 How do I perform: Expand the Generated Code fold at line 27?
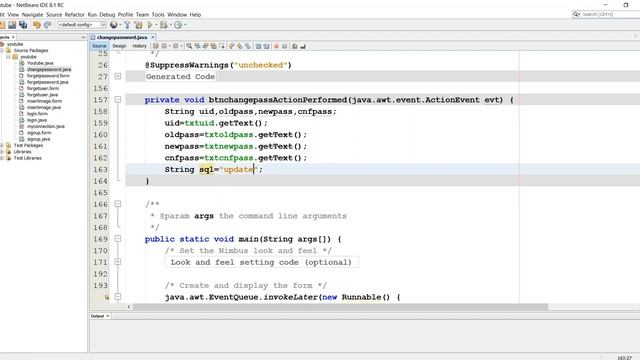[118, 76]
